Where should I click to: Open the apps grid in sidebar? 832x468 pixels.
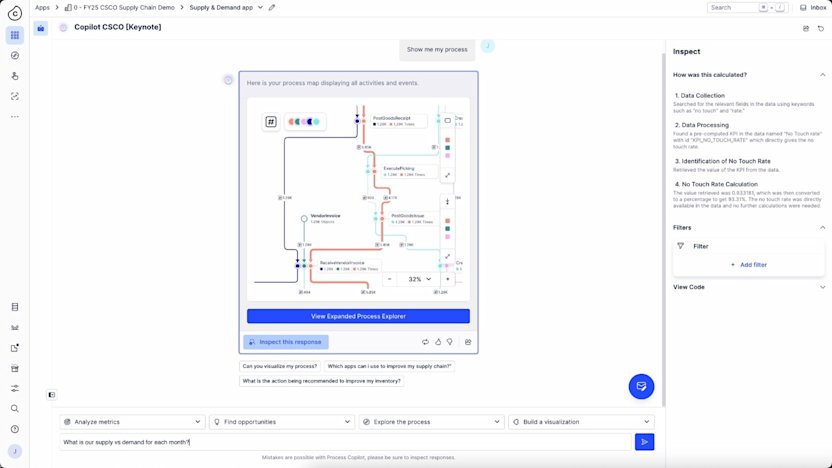pos(15,35)
